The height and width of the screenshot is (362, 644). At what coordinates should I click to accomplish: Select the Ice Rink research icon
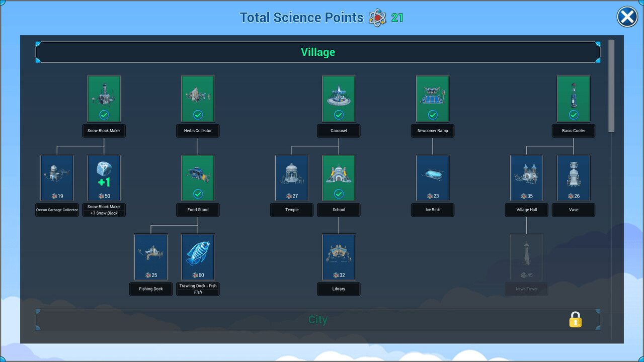click(433, 177)
